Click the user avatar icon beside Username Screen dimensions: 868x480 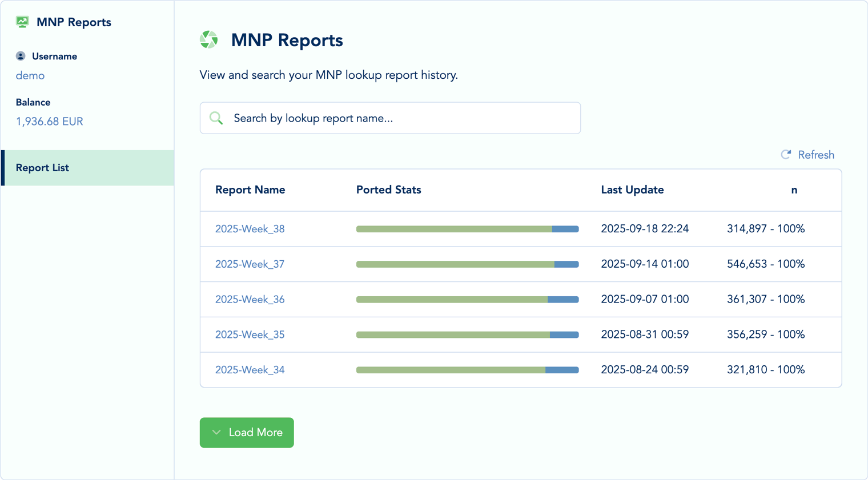tap(21, 56)
